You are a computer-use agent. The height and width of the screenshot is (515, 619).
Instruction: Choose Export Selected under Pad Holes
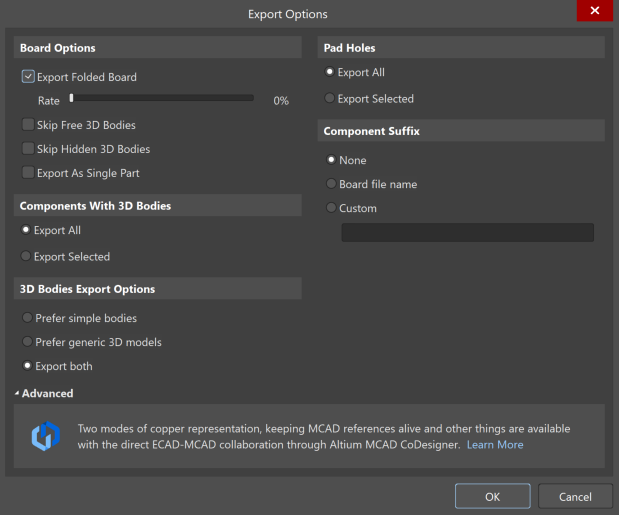click(330, 98)
